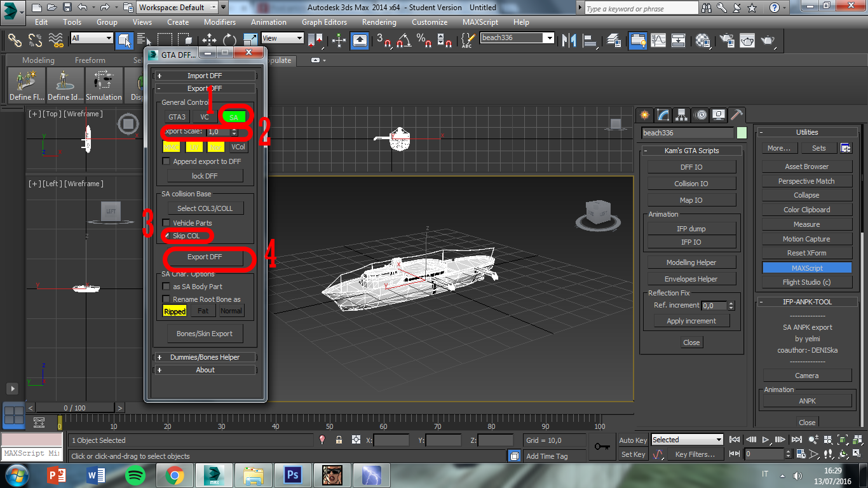Click the Collision IO button
Image resolution: width=868 pixels, height=488 pixels.
[691, 184]
